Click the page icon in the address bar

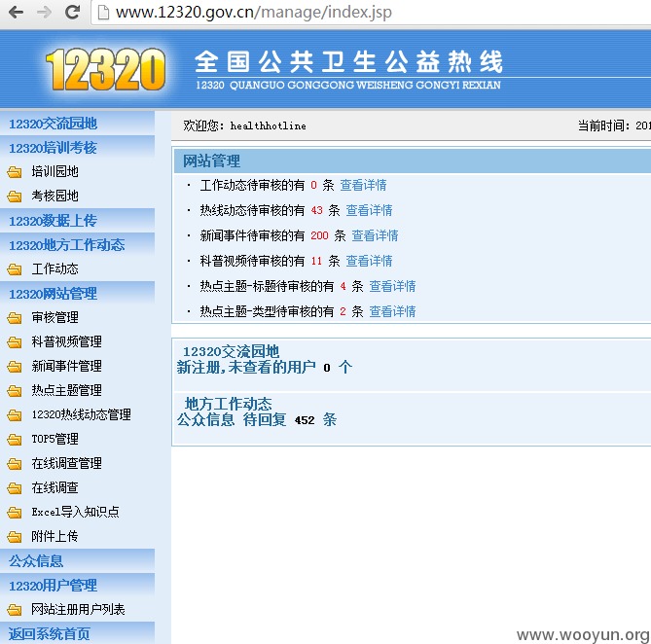point(103,13)
